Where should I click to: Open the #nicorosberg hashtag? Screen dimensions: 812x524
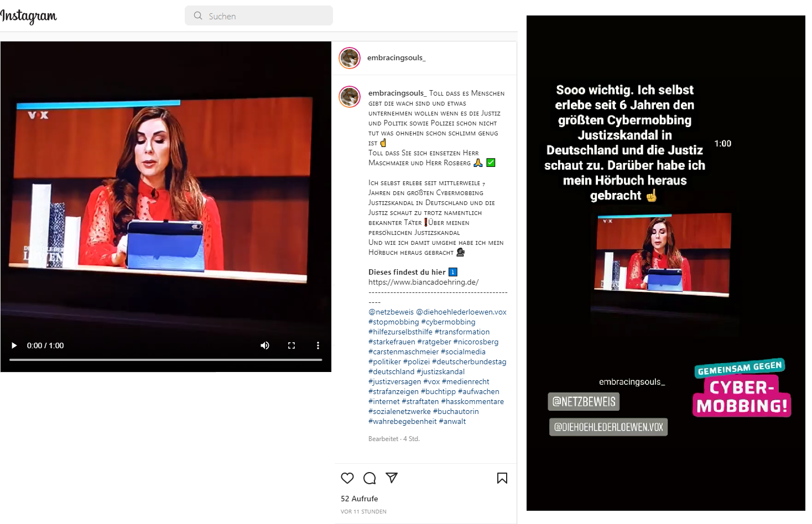pos(476,342)
